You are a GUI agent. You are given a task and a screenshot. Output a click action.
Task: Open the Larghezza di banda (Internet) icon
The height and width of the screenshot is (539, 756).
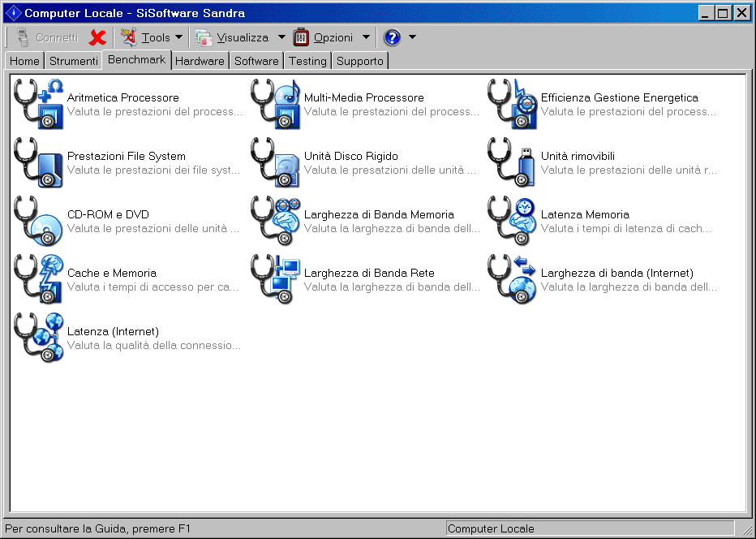pos(513,279)
